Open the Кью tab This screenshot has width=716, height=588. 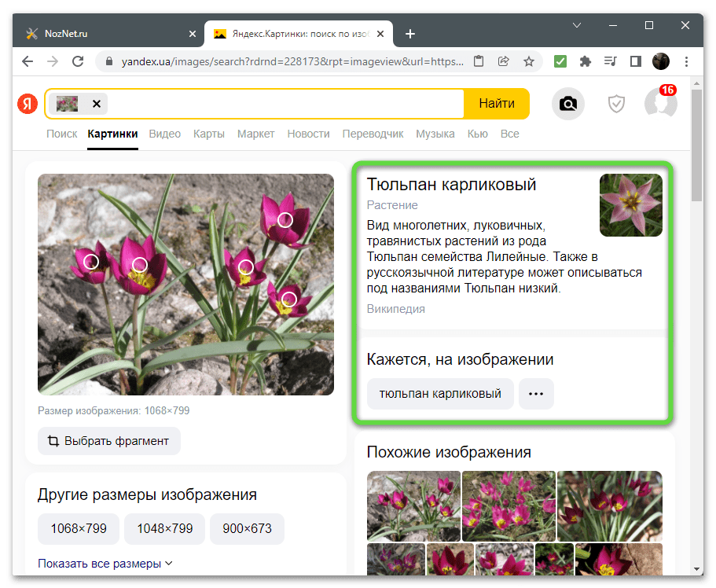coord(478,134)
